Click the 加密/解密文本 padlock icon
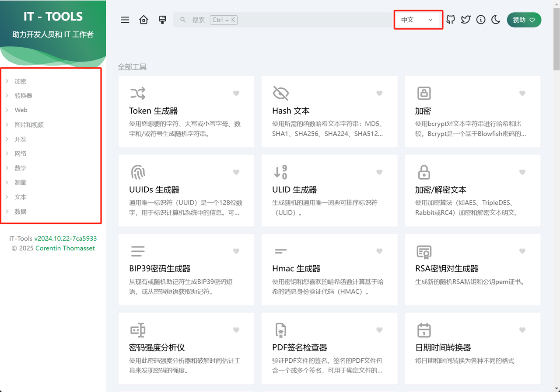This screenshot has width=560, height=392. [423, 172]
